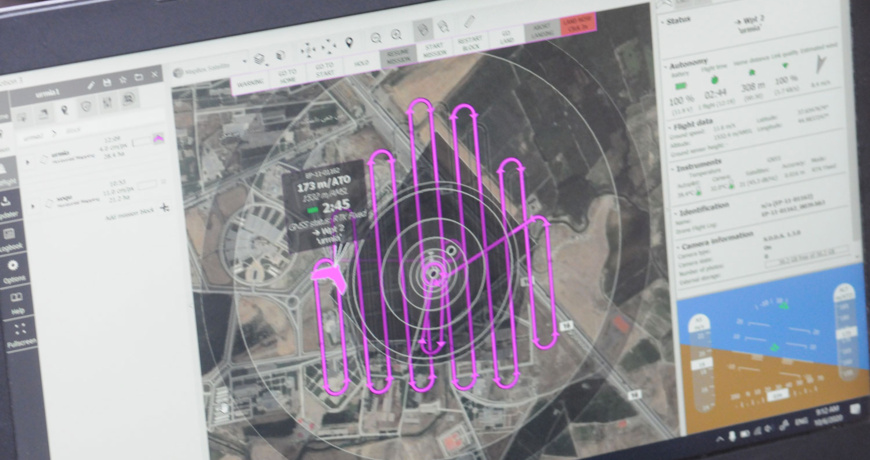
Task: Close the mission panel with X icon
Action: (155, 74)
